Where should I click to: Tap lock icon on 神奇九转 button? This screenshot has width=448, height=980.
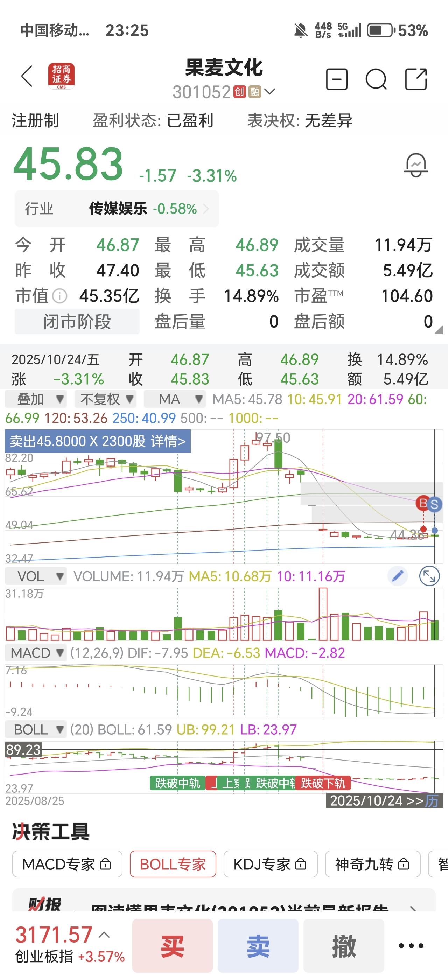[403, 864]
